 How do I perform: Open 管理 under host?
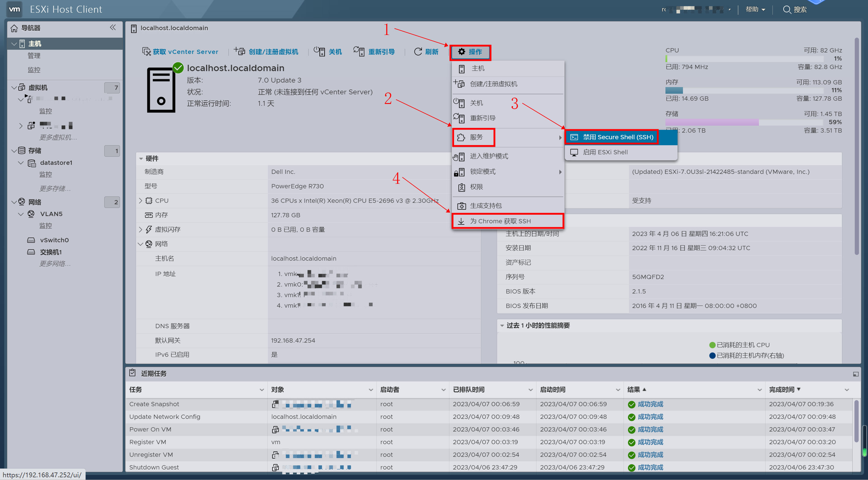[x=34, y=56]
